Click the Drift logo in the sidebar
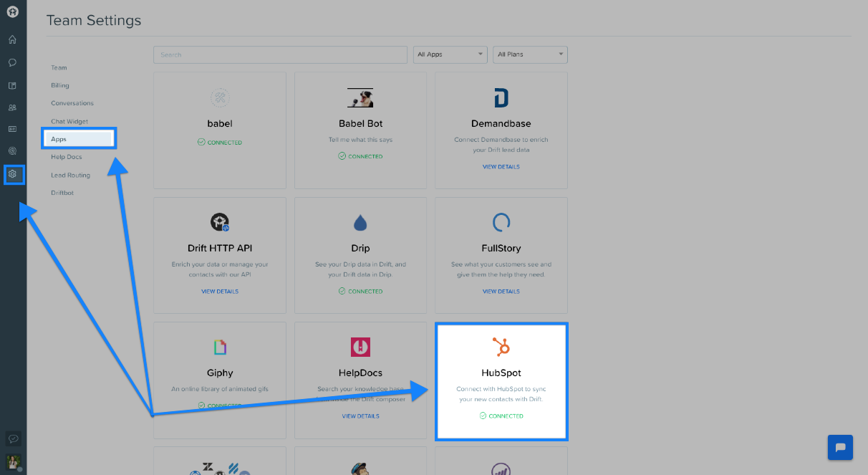Viewport: 868px width, 475px height. click(13, 12)
